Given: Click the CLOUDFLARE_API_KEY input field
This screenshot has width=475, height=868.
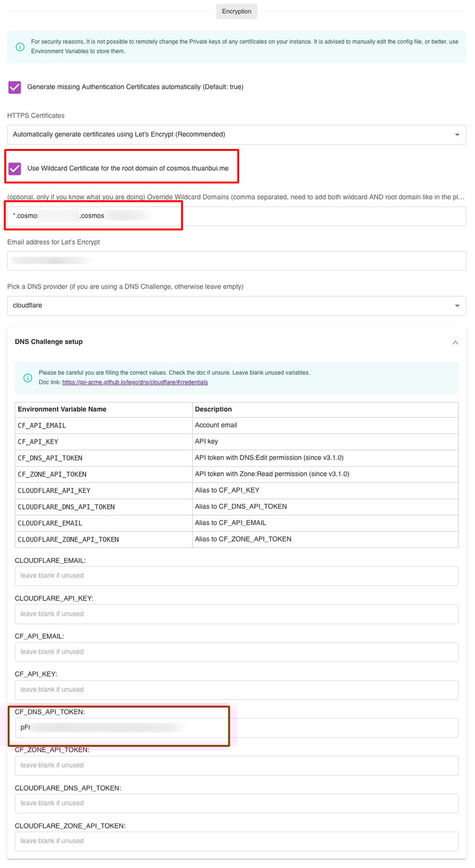Looking at the screenshot, I should pos(236,614).
